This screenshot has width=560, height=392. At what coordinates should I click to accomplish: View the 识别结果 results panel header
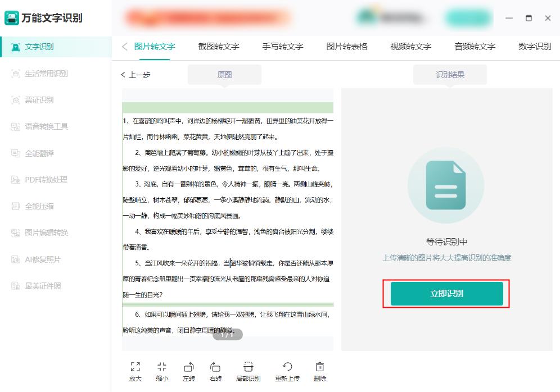point(450,74)
